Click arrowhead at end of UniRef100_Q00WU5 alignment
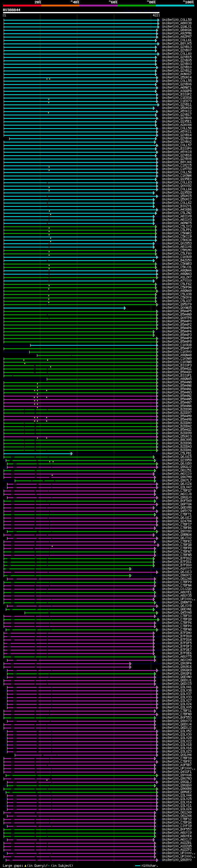The width and height of the screenshot is (197, 868). [125, 308]
